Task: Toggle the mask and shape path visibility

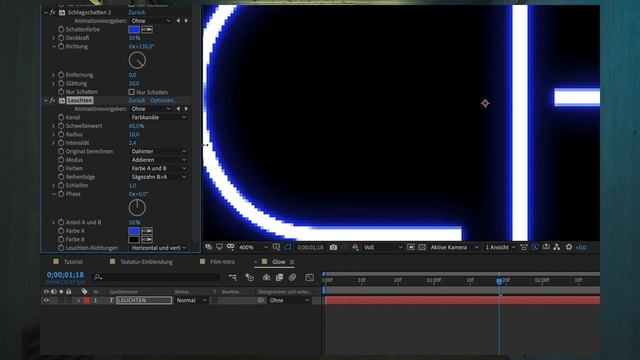Action: pos(287,247)
